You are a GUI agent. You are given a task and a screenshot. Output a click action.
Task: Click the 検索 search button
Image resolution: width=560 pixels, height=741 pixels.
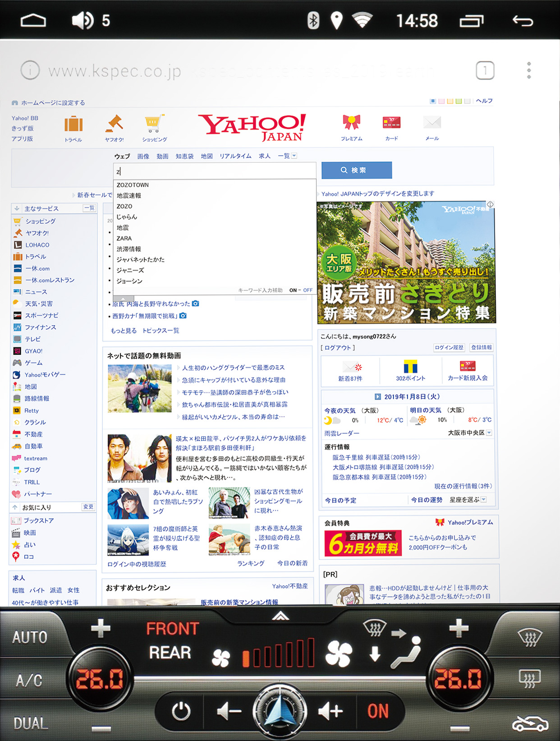(x=357, y=170)
